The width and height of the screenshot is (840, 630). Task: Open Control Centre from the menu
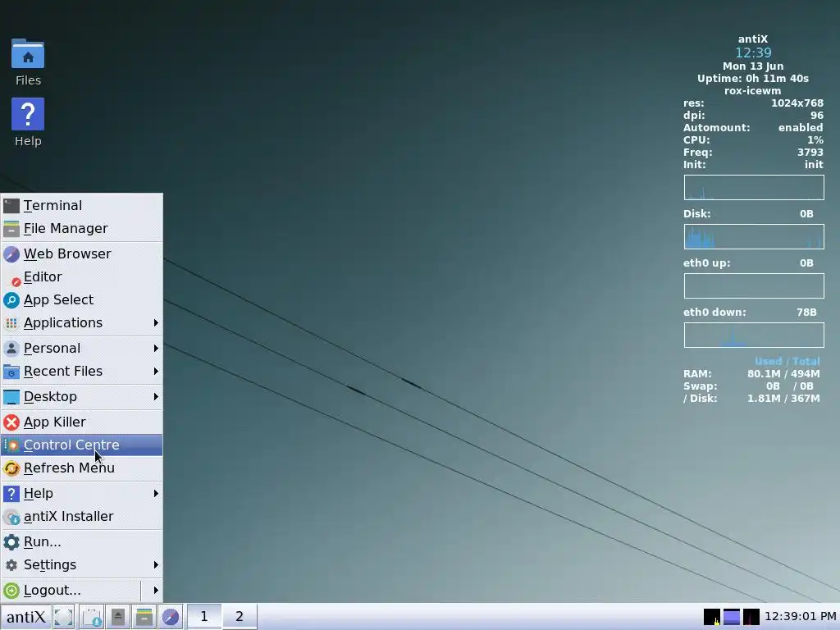click(x=81, y=445)
